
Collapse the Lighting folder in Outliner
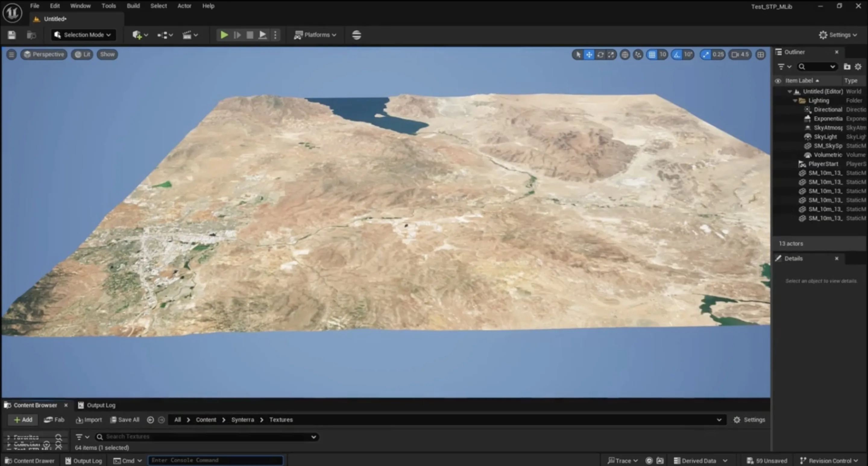click(795, 100)
